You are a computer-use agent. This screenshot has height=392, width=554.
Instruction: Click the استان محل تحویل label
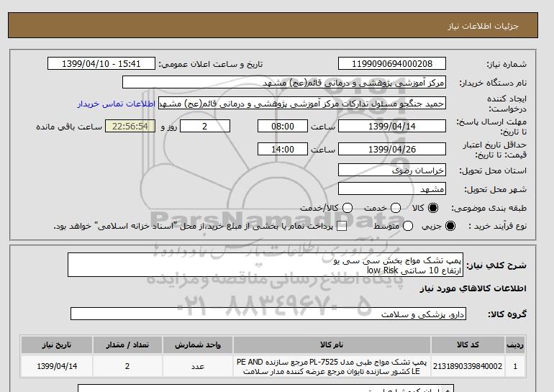[493, 170]
